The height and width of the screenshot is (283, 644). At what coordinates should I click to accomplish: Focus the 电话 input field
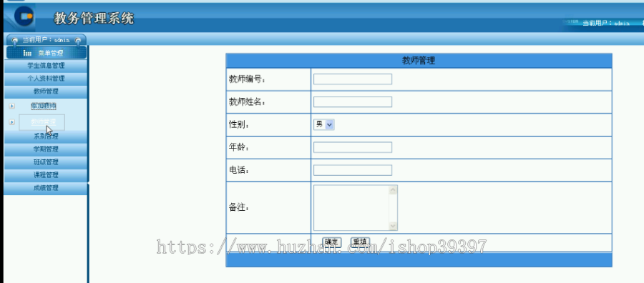pos(352,170)
